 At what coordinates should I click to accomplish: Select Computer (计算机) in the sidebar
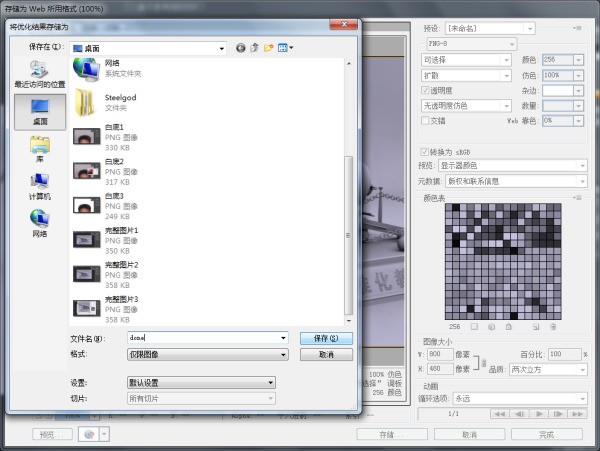pos(39,185)
